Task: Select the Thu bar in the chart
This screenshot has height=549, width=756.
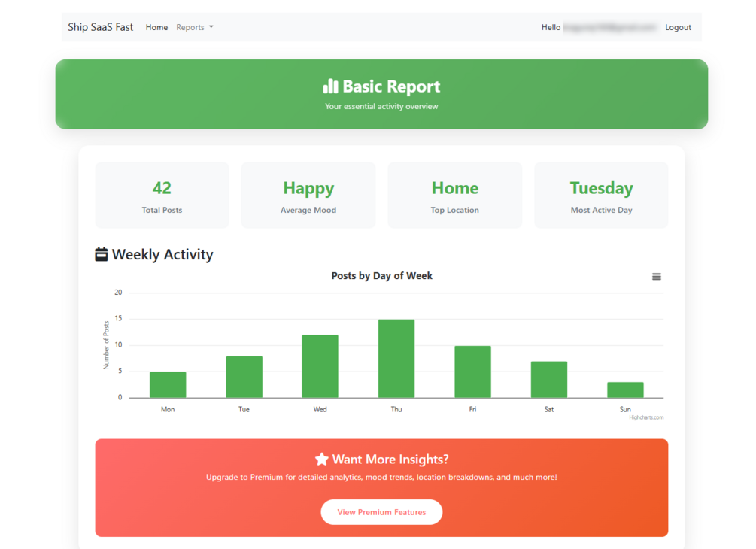Action: pyautogui.click(x=396, y=359)
